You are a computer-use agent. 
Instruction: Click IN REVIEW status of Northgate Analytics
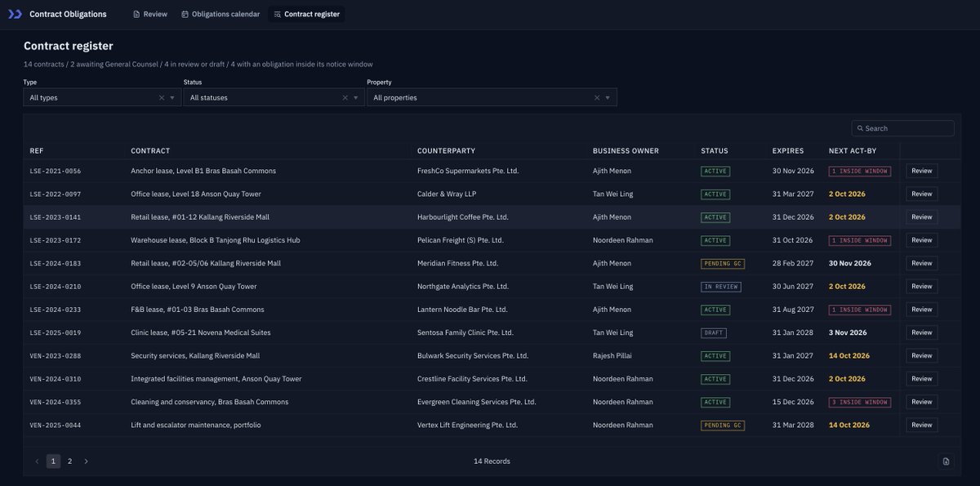[x=721, y=287]
